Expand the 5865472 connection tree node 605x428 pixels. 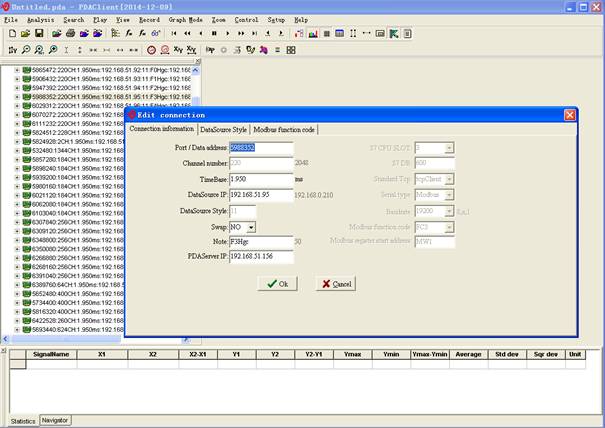(17, 71)
